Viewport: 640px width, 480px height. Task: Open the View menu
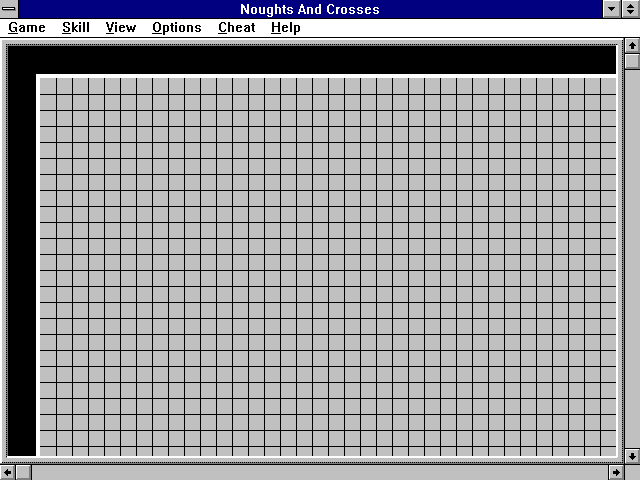click(x=120, y=28)
